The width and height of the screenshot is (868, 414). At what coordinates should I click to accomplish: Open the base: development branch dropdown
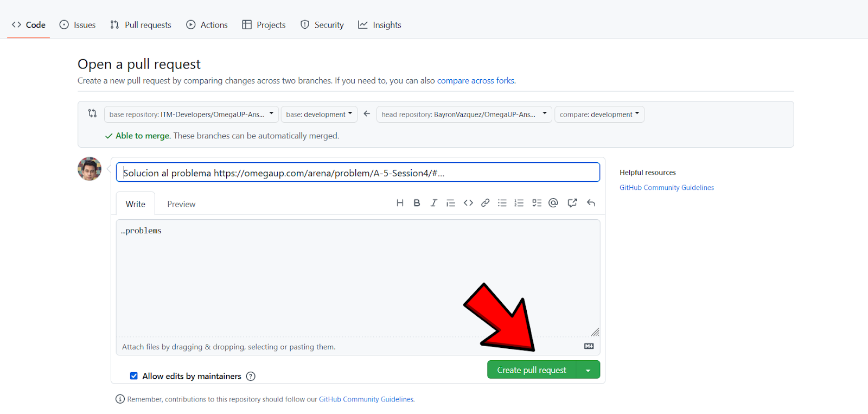coord(319,114)
